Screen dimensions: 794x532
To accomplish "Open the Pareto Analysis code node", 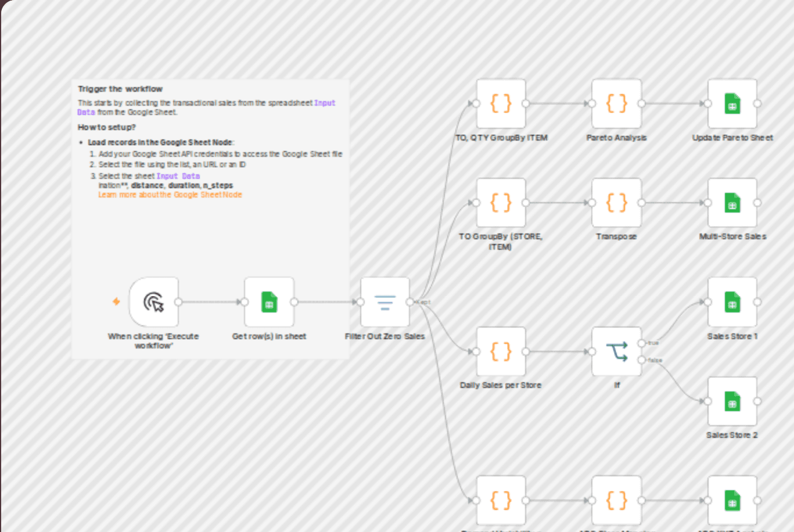I will 616,103.
